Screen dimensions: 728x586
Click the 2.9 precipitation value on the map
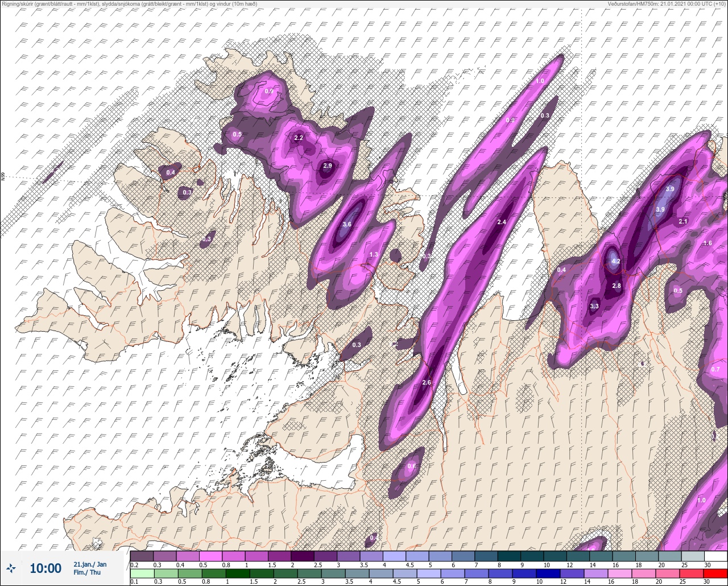tap(328, 166)
